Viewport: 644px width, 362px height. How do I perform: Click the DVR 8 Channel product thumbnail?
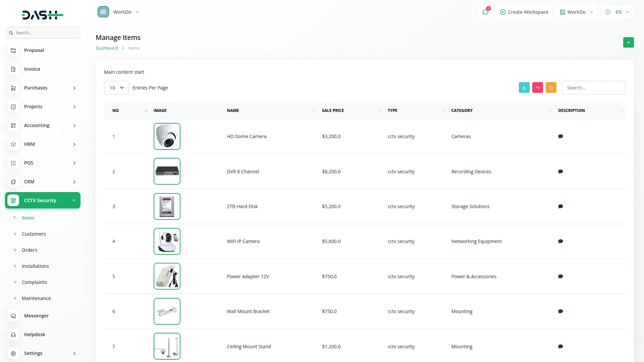click(x=167, y=171)
